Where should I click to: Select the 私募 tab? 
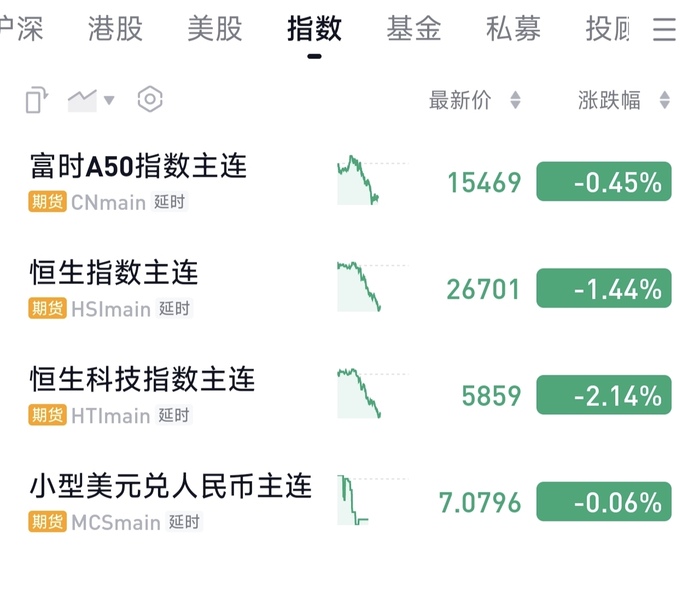[514, 29]
